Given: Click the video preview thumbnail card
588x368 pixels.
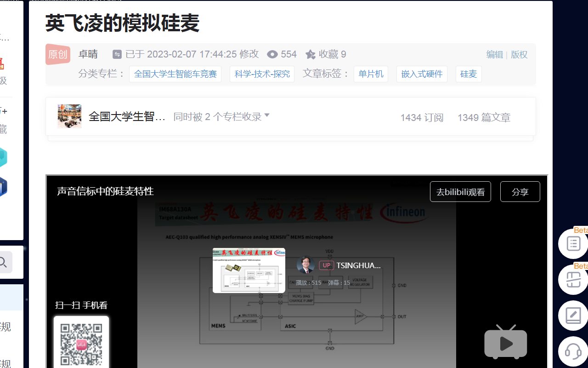Looking at the screenshot, I should [249, 270].
